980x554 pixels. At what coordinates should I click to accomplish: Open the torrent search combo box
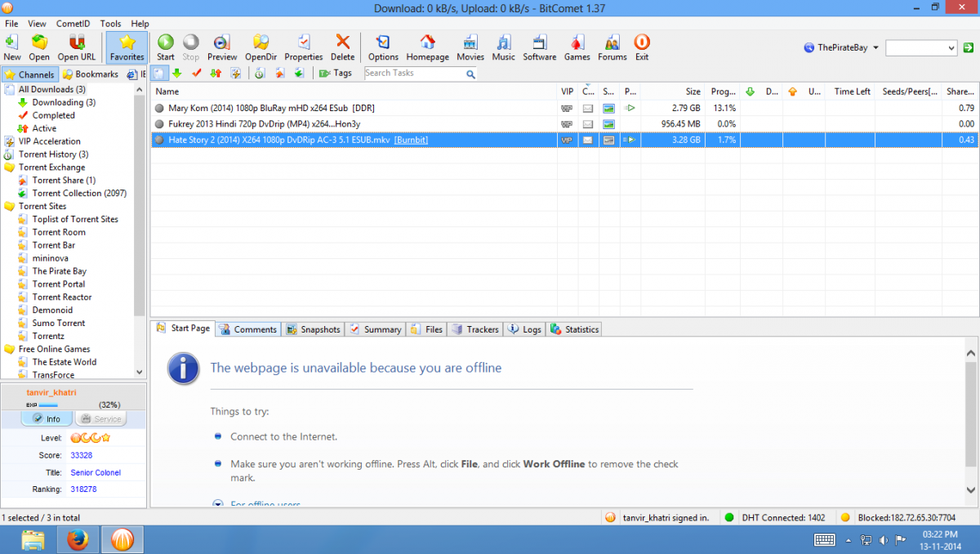point(921,49)
